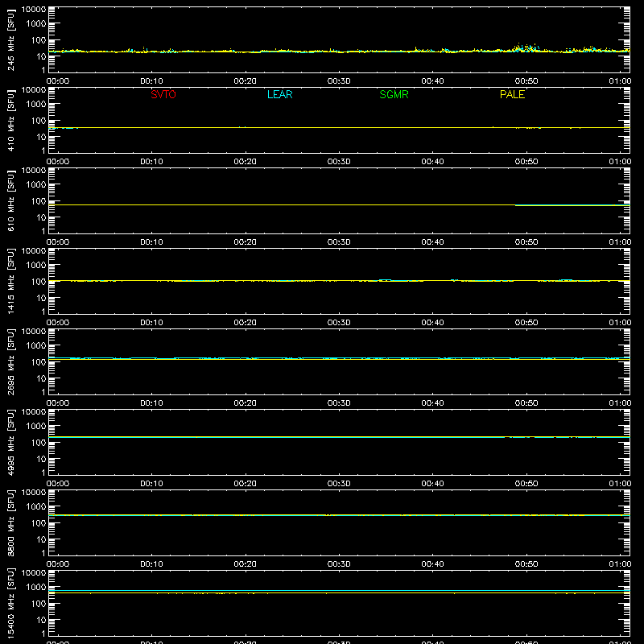Click the 245 MHz [SFU] axis title
The height and width of the screenshot is (644, 644).
pyautogui.click(x=11, y=39)
